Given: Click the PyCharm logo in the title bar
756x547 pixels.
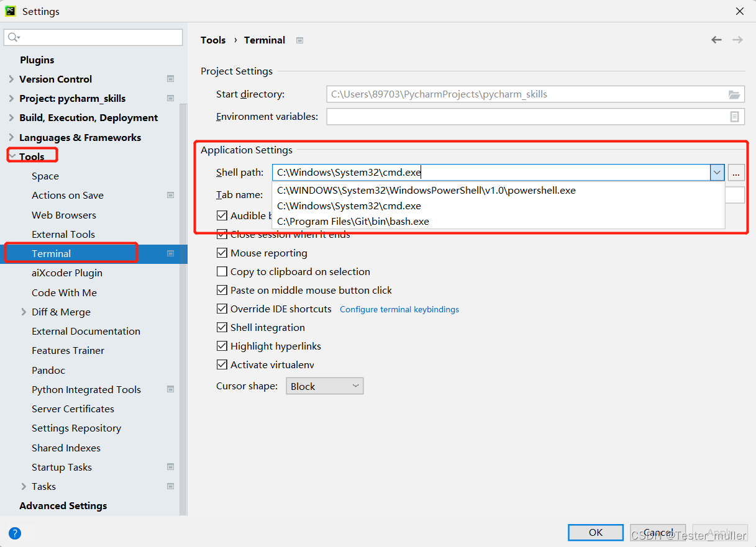Looking at the screenshot, I should 11,11.
